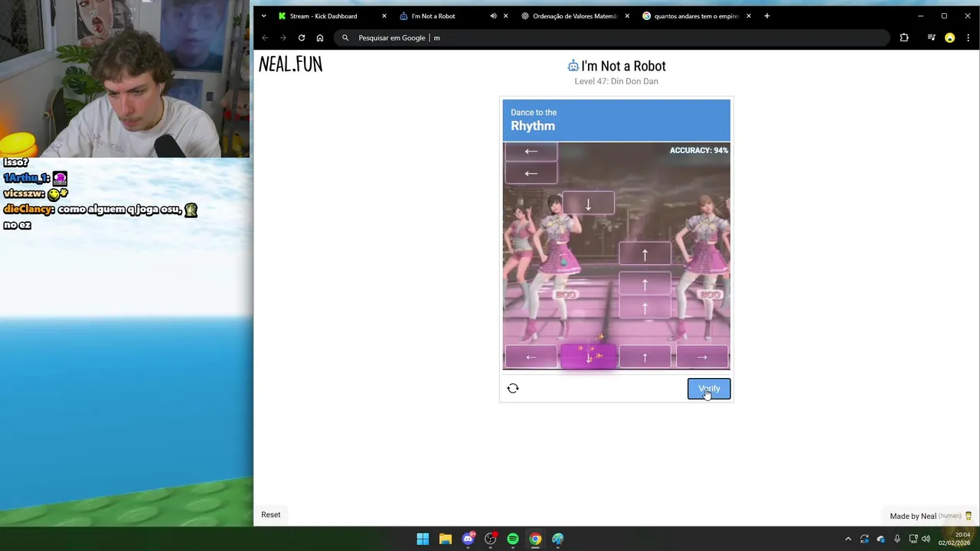
Task: Click the robot icon beside the title
Action: tap(573, 66)
